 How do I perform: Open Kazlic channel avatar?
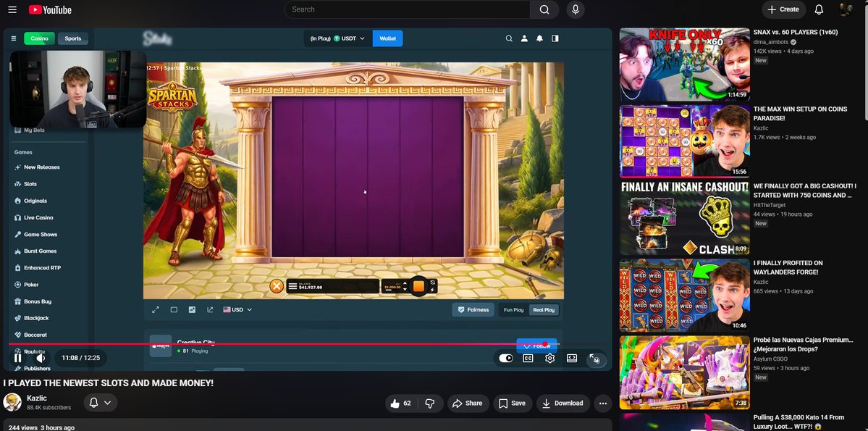12,402
